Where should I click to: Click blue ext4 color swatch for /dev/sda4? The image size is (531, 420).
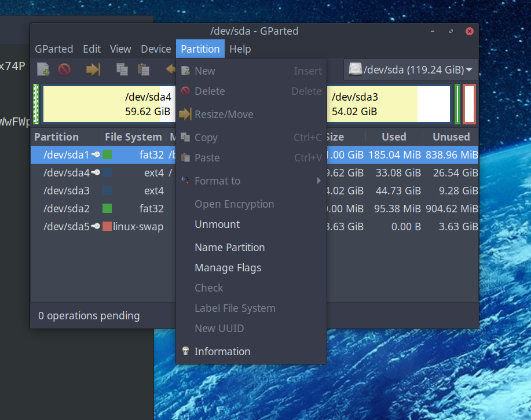(x=107, y=172)
